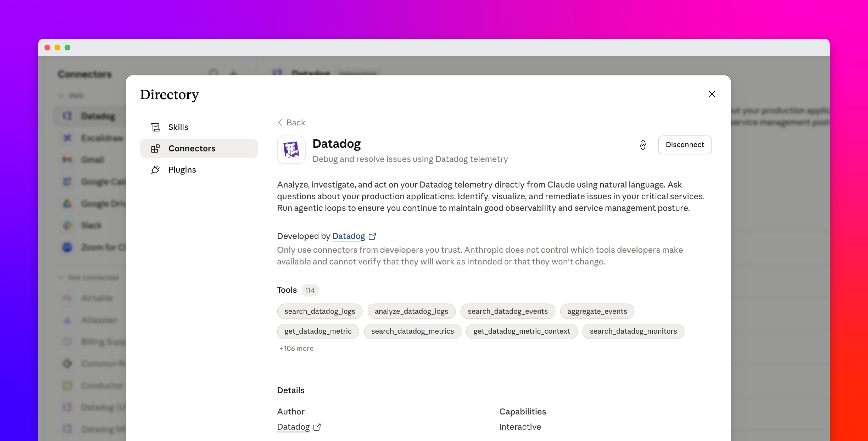Screen dimensions: 868x441
Task: Click the Tools section heading
Action: 287,290
